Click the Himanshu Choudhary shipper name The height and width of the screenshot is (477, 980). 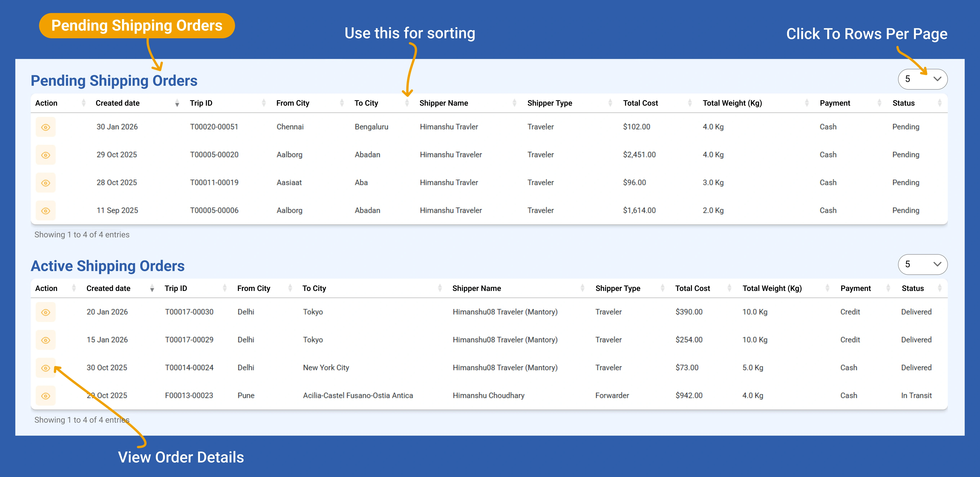click(488, 396)
